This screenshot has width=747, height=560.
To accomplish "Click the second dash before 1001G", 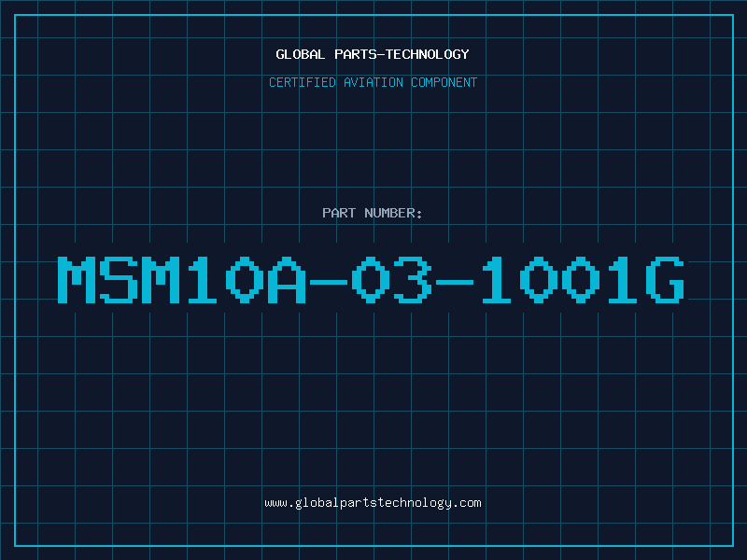I will (x=455, y=282).
